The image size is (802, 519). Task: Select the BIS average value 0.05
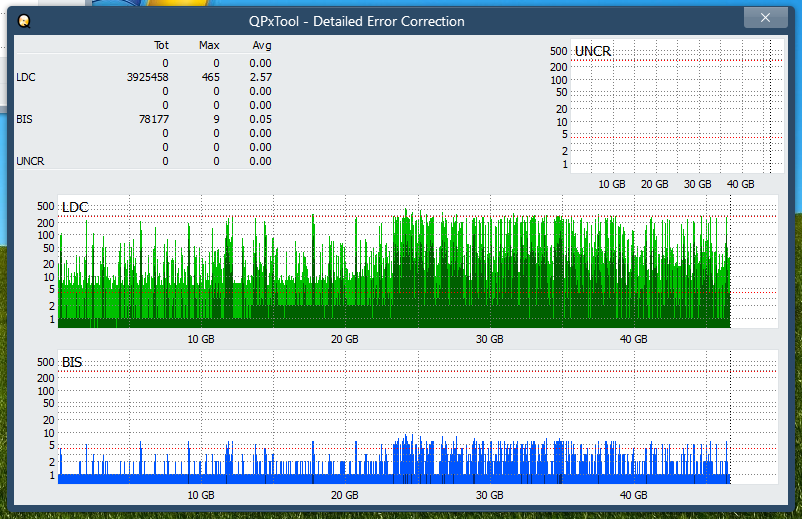pos(260,119)
